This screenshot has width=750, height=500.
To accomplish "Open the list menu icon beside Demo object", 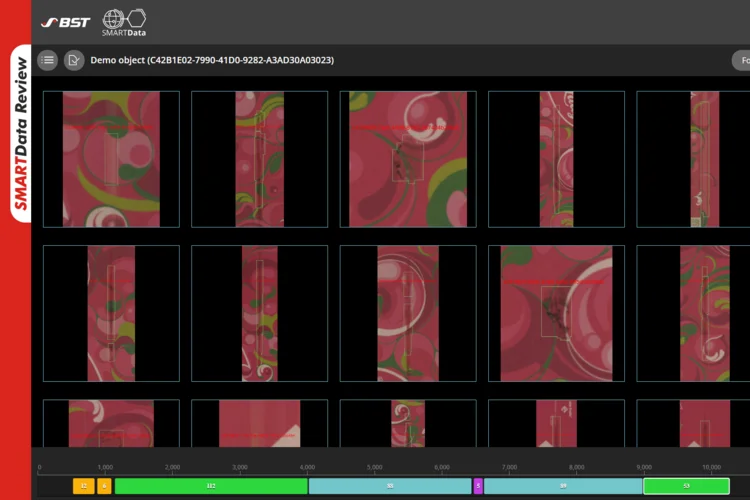I will [47, 60].
